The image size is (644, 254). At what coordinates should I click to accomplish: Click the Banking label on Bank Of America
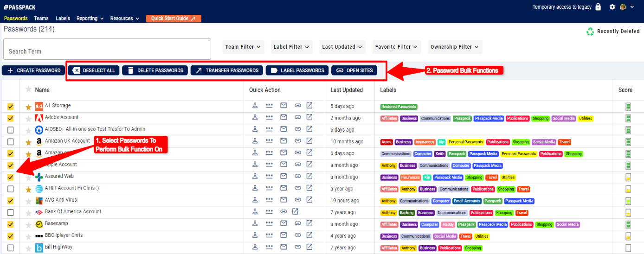point(406,213)
